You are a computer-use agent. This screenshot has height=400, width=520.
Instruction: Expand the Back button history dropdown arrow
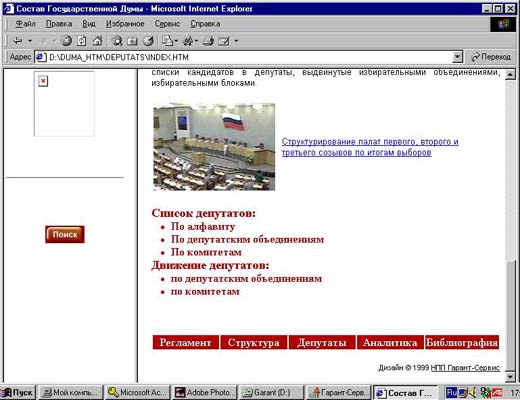click(30, 41)
